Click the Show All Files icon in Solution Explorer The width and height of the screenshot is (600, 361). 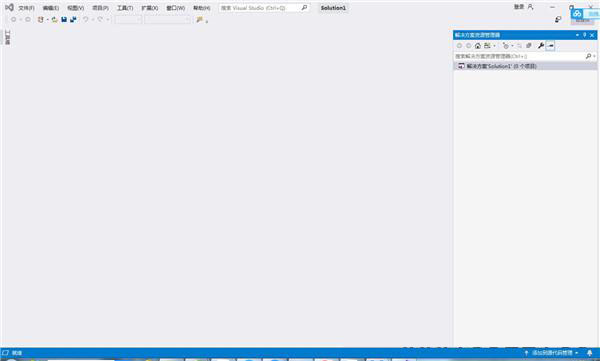tap(529, 46)
